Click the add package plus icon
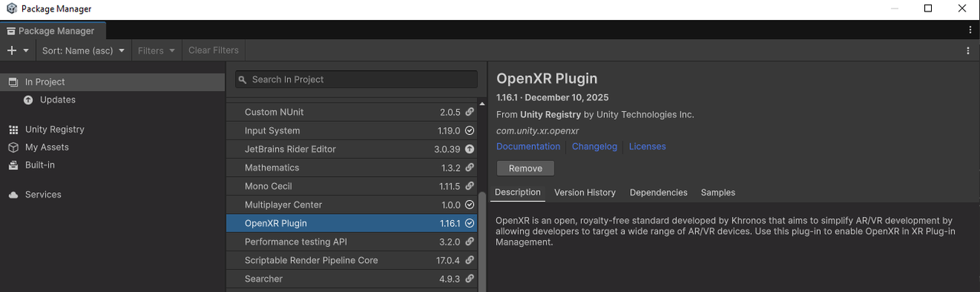 coord(11,51)
